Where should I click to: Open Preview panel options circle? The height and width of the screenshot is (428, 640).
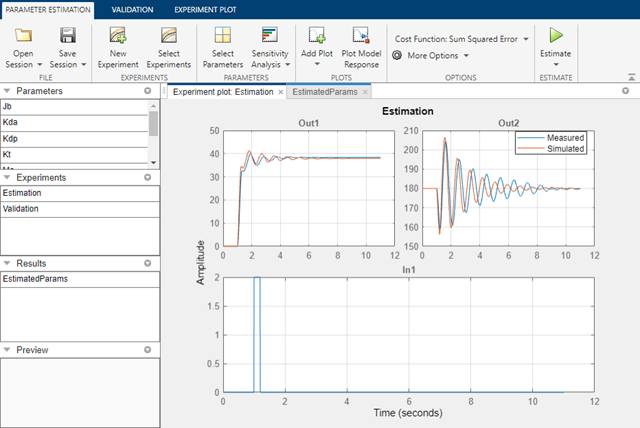pyautogui.click(x=148, y=350)
